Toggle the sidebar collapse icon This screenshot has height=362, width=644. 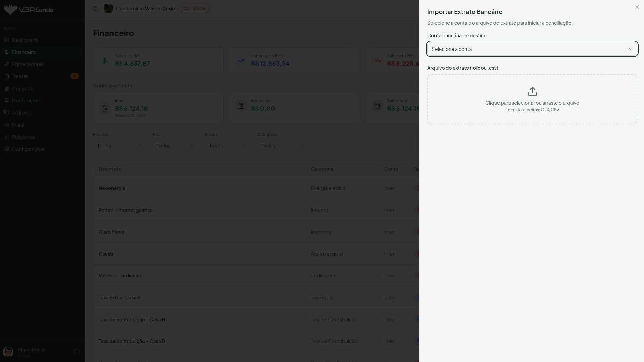tap(95, 8)
